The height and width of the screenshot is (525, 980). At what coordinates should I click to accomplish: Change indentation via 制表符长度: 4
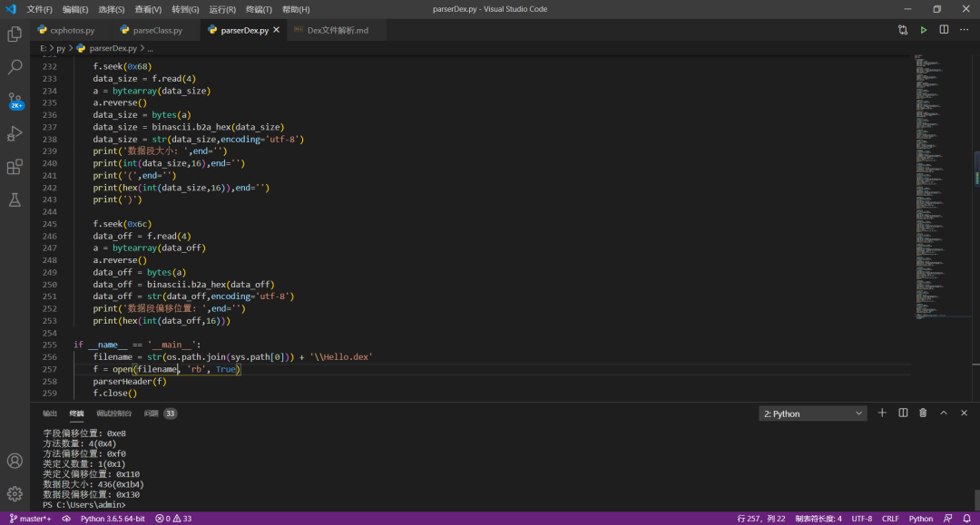point(818,519)
